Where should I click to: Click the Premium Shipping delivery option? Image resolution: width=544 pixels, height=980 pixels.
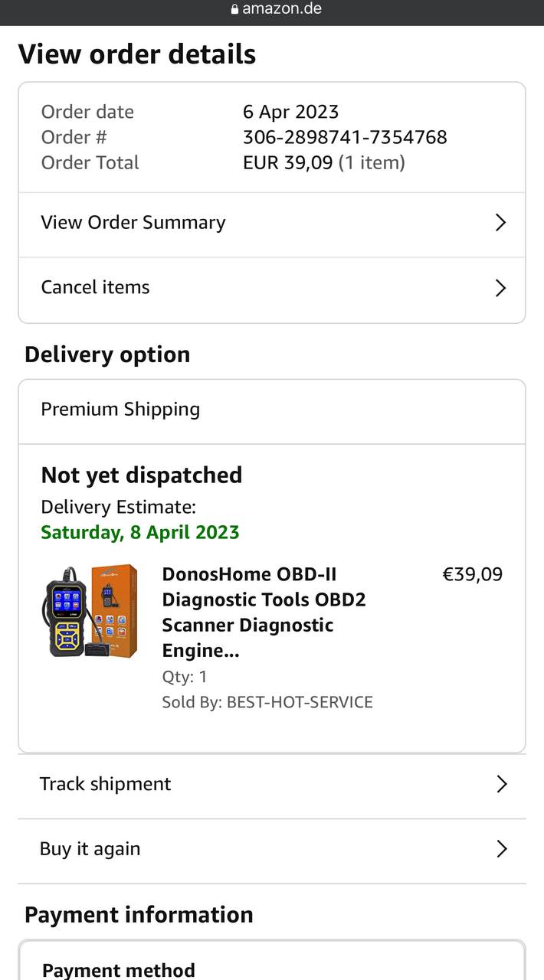pyautogui.click(x=120, y=410)
